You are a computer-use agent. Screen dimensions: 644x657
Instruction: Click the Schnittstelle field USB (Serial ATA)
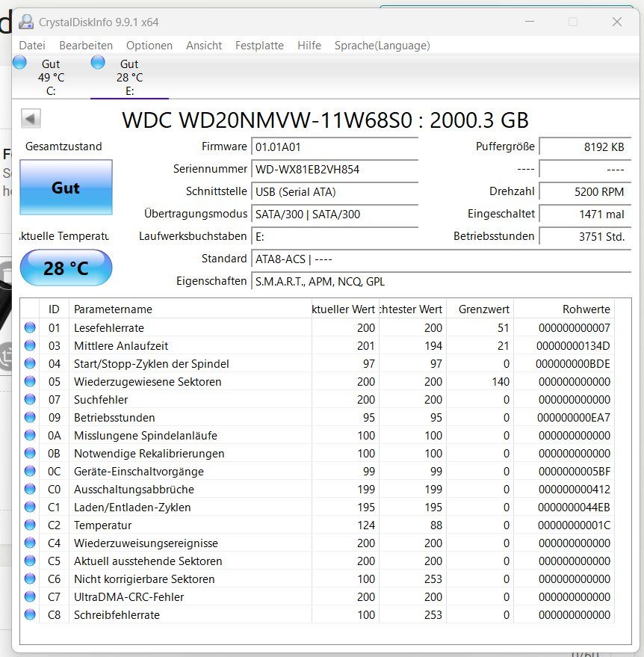334,192
